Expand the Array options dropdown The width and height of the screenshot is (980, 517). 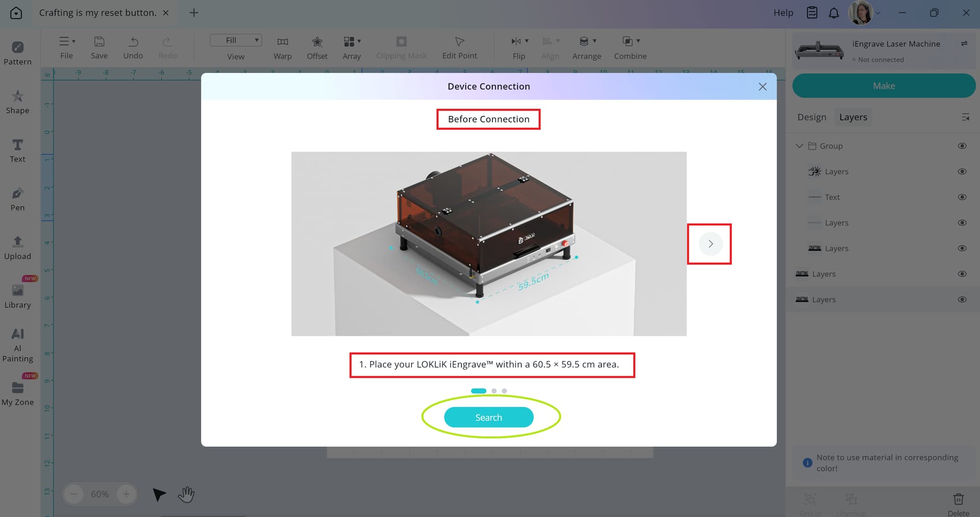tap(359, 41)
